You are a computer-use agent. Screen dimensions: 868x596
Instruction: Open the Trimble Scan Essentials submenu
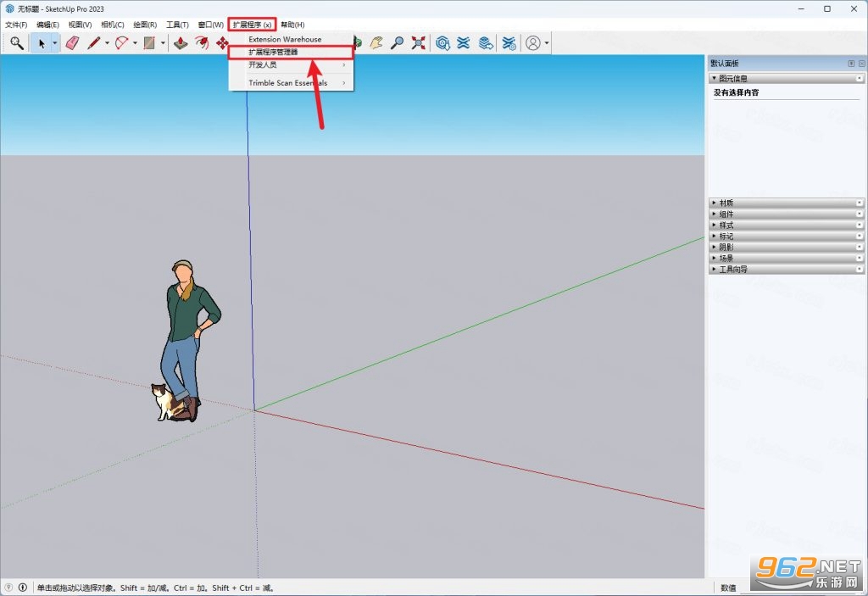(x=292, y=83)
